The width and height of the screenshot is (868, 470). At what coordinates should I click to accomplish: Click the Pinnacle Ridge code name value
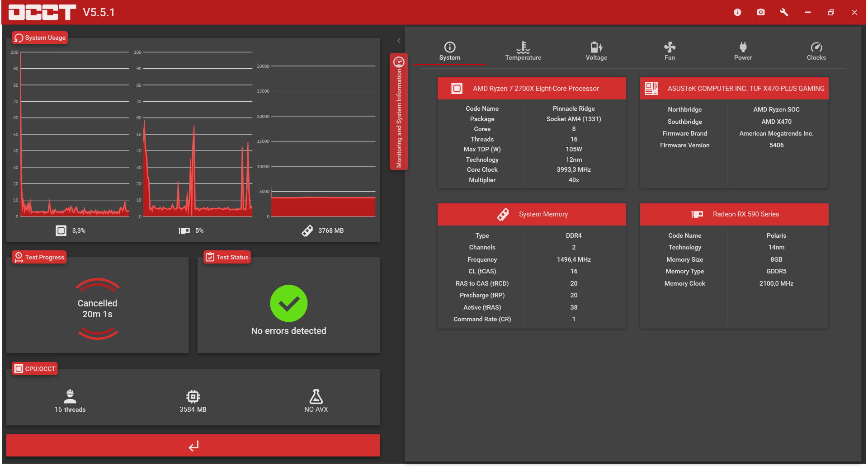pos(574,108)
